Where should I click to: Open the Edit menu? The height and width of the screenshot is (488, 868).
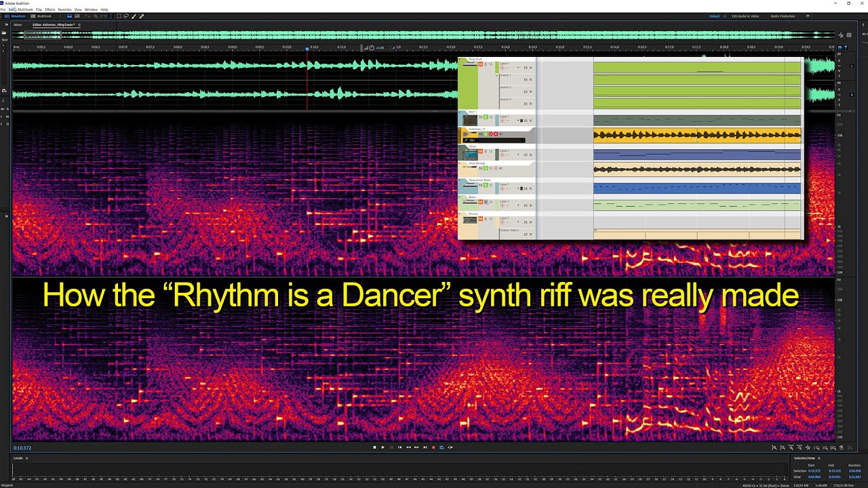coord(12,9)
